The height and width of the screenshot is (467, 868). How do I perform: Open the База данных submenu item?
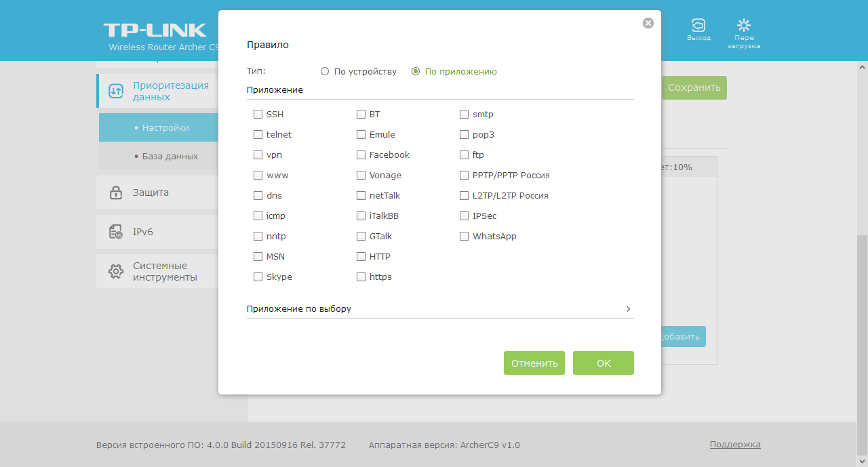[x=170, y=156]
